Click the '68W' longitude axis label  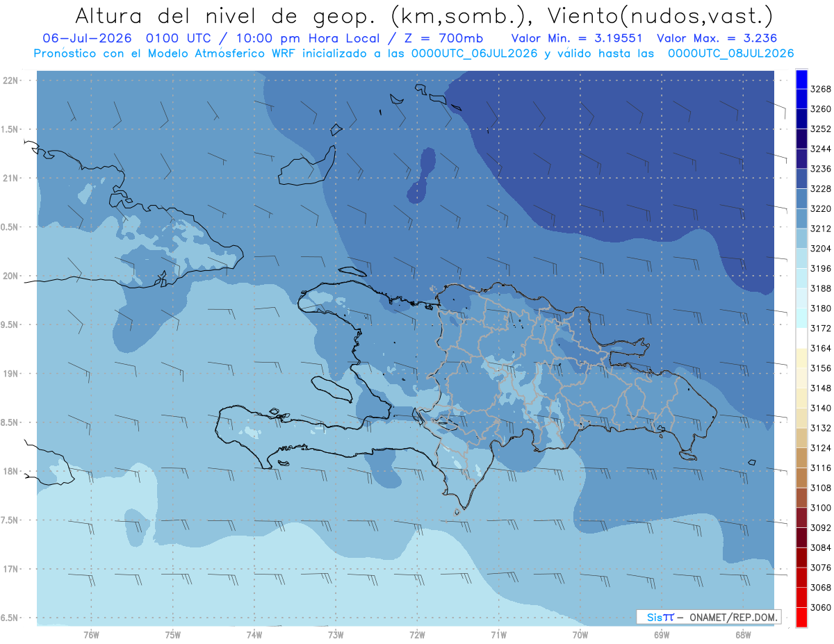click(x=742, y=634)
